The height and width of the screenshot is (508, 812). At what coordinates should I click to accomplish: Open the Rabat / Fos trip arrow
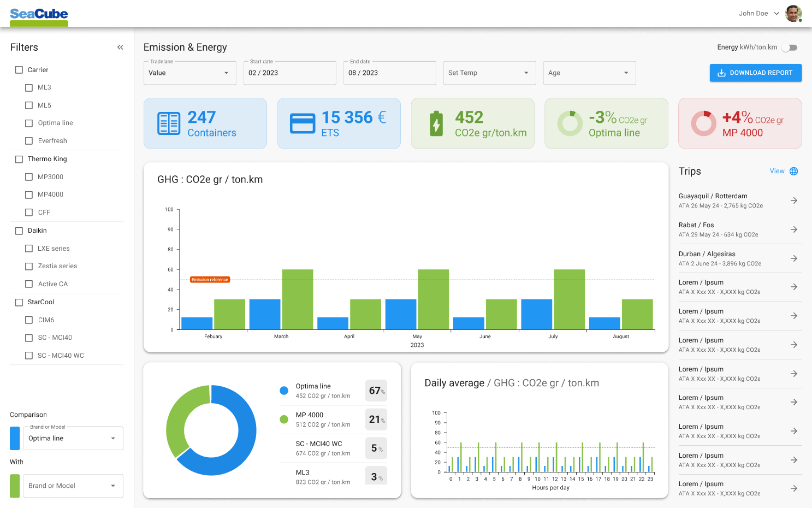click(x=794, y=229)
